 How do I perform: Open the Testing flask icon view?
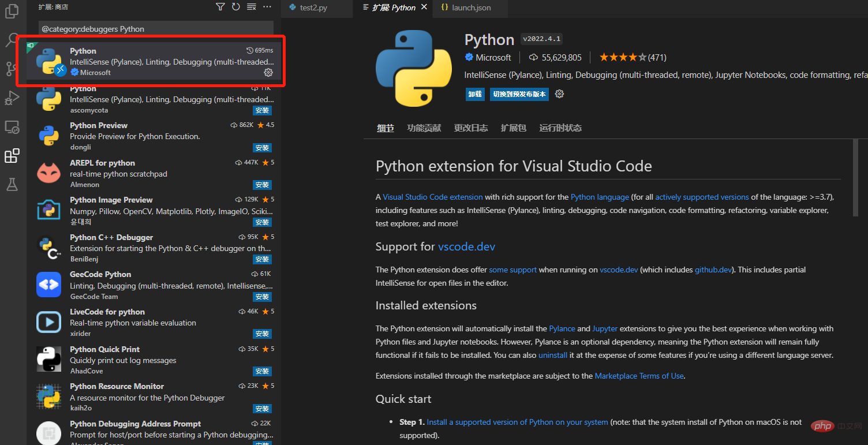coord(12,184)
